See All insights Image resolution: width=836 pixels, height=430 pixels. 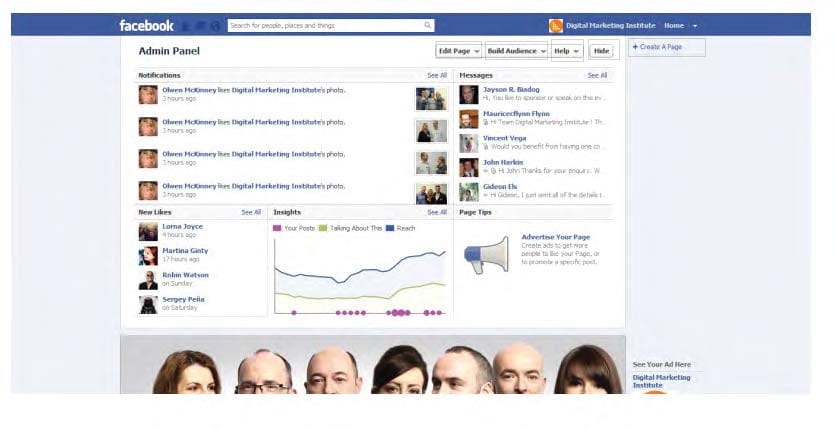437,212
